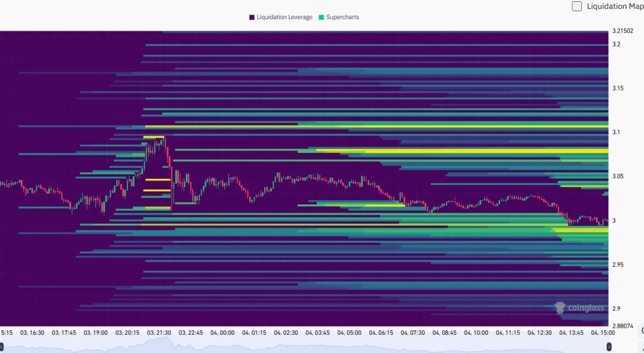This screenshot has width=644, height=353.
Task: Open the settings gear at right edge
Action: pos(641,330)
